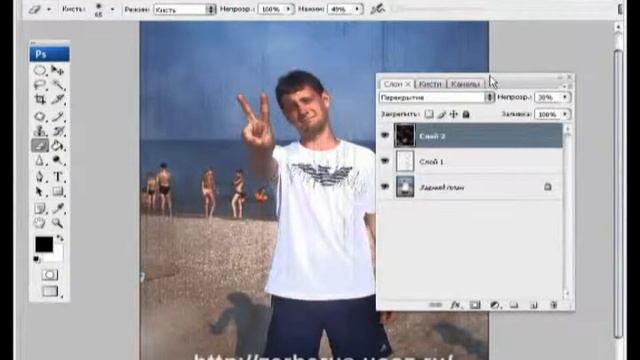Select the History Brush tool
This screenshot has height=360, width=640.
click(58, 131)
